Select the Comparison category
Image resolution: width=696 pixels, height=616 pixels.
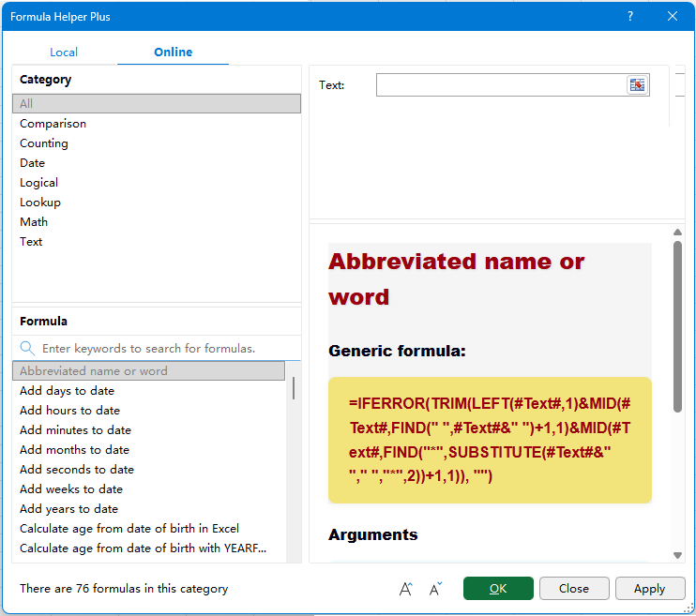157,124
